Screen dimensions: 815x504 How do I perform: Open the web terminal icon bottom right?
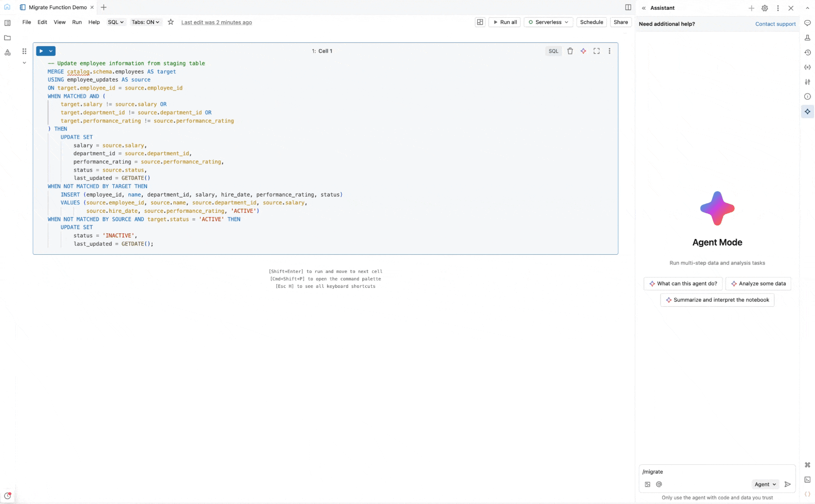point(808,479)
